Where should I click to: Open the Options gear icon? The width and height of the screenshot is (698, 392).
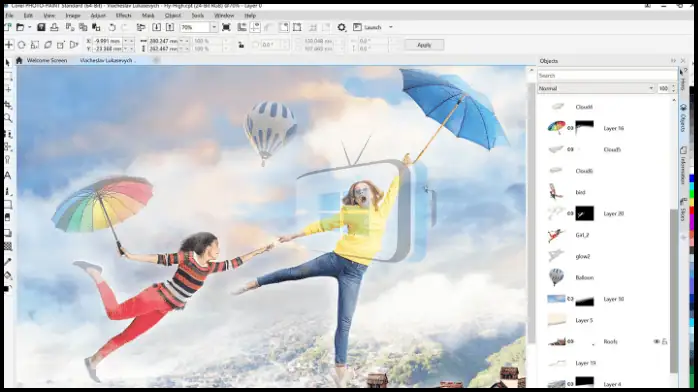click(341, 28)
